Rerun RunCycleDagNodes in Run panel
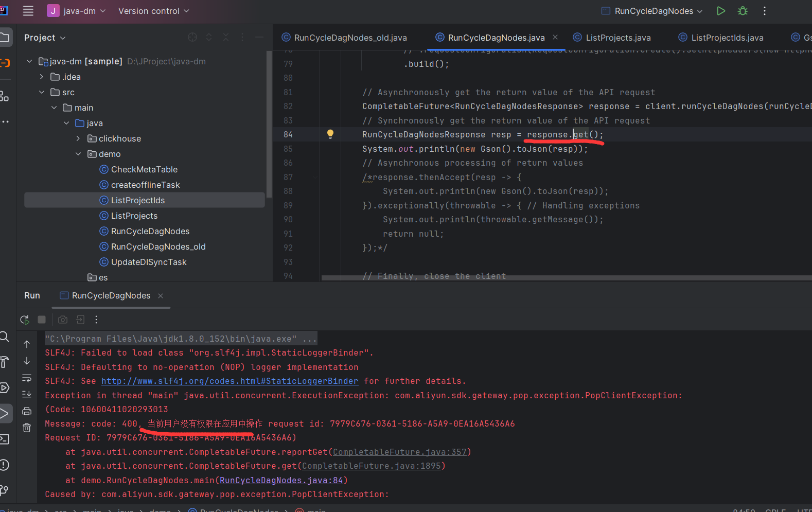Viewport: 812px width, 512px height. 25,320
